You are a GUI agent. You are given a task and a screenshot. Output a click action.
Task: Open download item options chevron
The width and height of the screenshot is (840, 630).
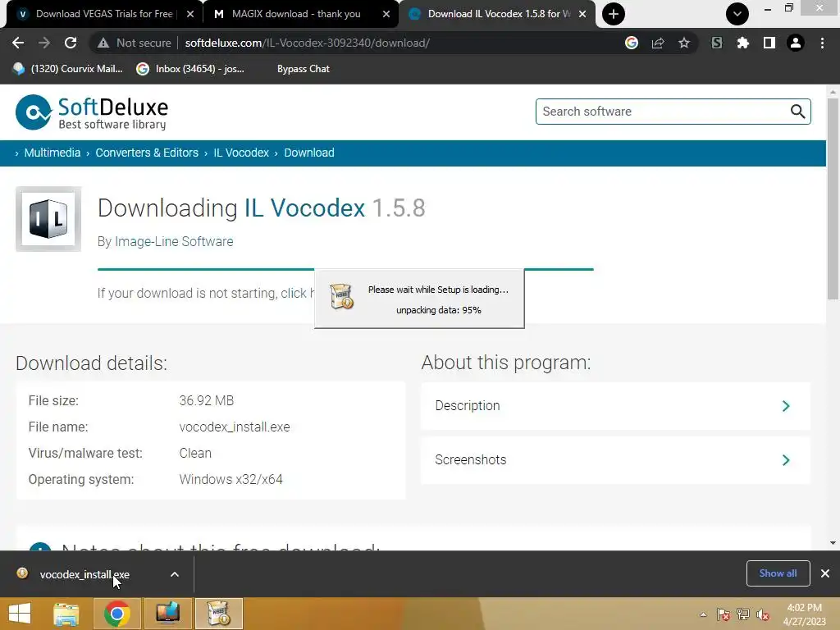[x=175, y=574]
